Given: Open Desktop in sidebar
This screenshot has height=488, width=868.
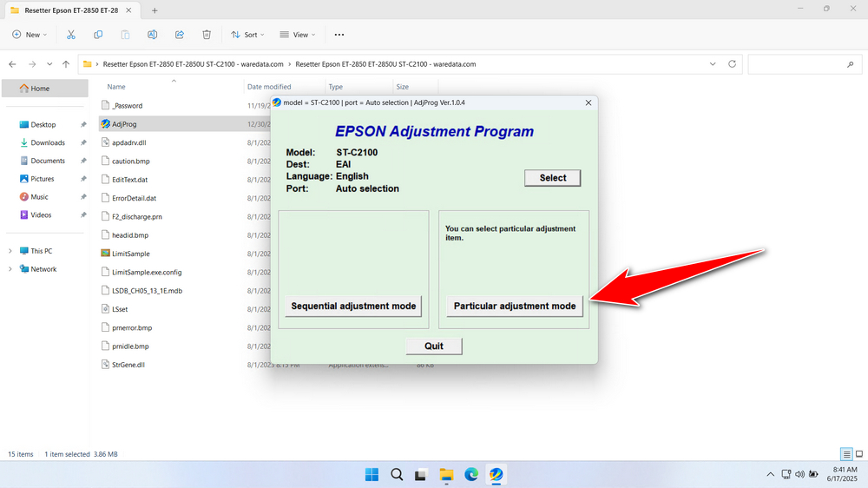Looking at the screenshot, I should 43,125.
